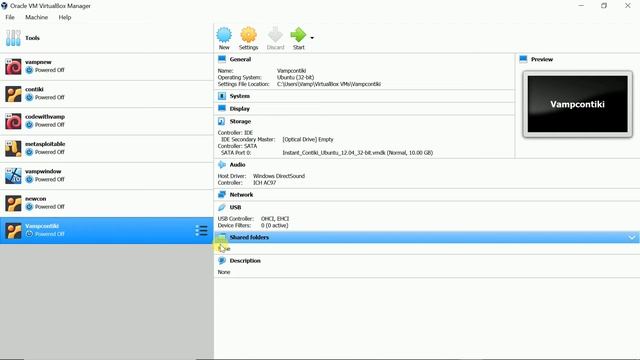Select the vampwindow virtual machine
Screen dimensions: 640x360
pyautogui.click(x=106, y=176)
